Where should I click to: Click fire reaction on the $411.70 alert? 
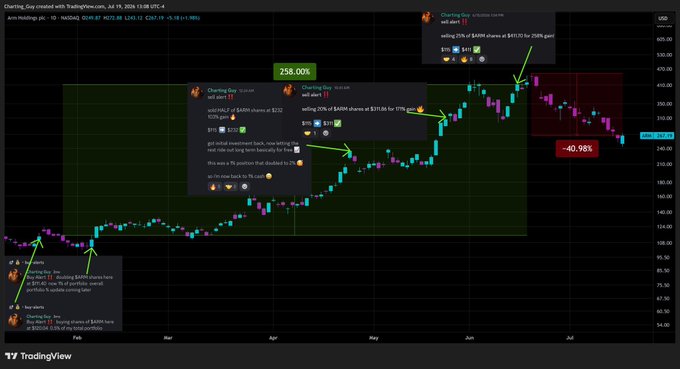click(x=467, y=59)
